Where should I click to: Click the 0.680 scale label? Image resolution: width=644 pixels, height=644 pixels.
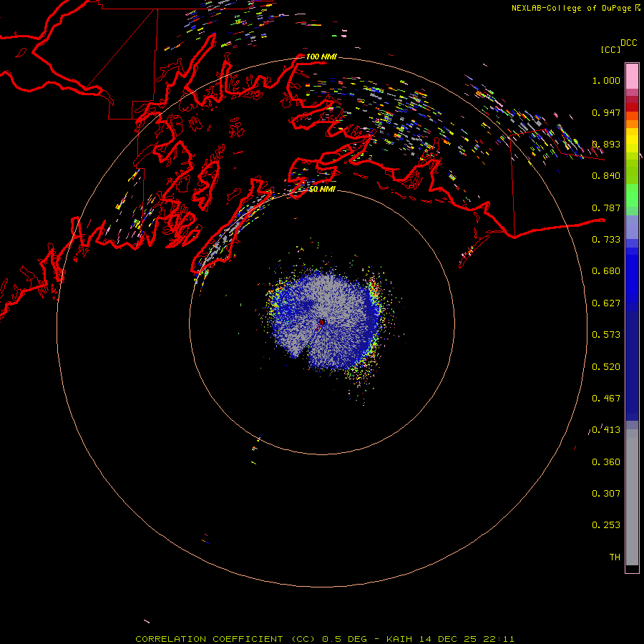point(606,271)
